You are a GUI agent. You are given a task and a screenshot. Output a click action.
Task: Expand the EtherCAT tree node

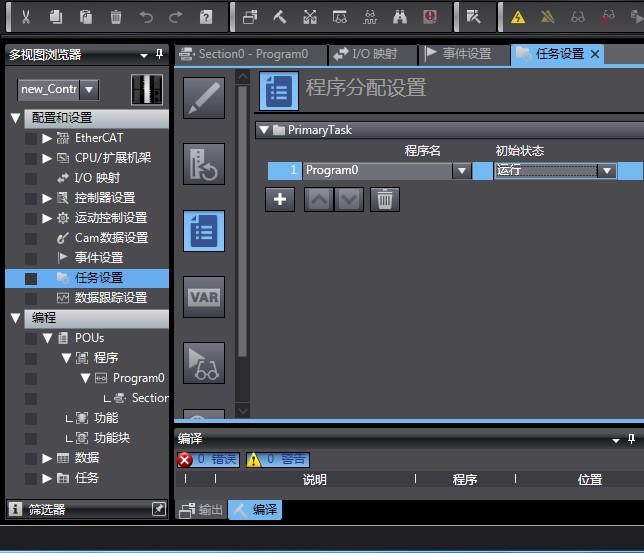coord(47,138)
